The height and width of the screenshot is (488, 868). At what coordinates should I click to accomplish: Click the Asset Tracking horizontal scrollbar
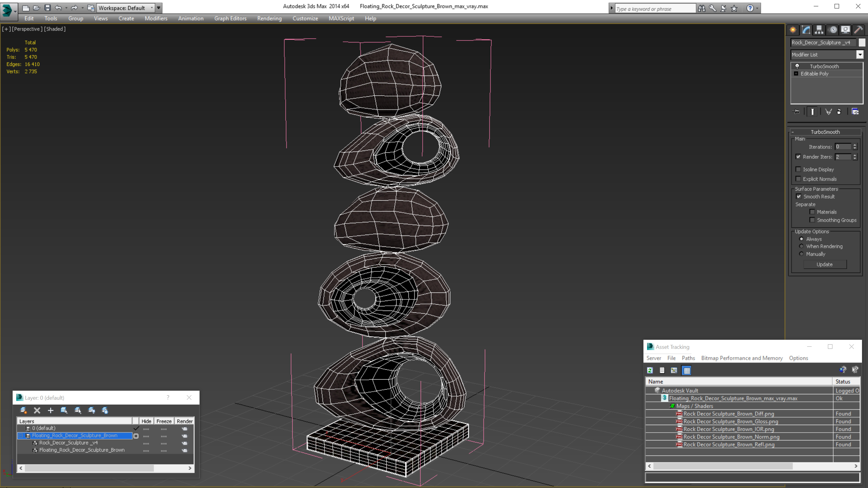pyautogui.click(x=753, y=466)
